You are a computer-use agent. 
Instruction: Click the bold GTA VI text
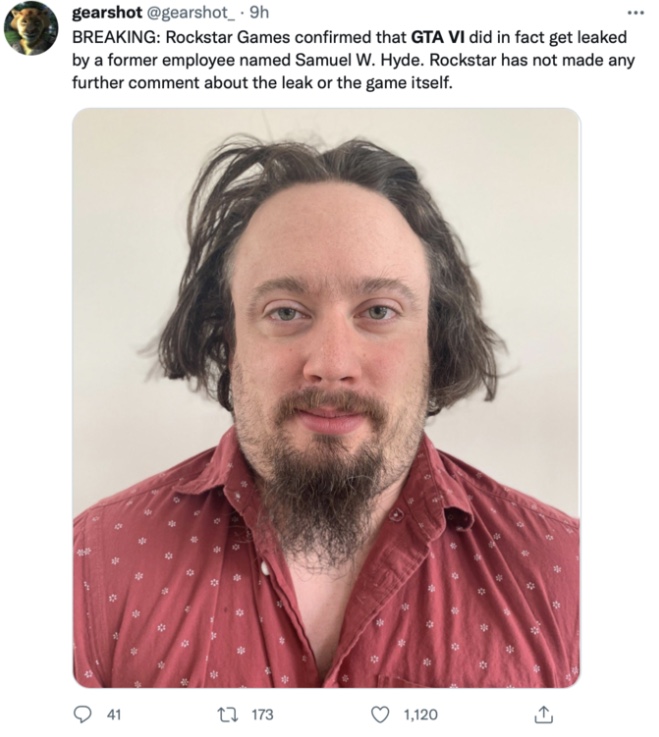pos(438,37)
